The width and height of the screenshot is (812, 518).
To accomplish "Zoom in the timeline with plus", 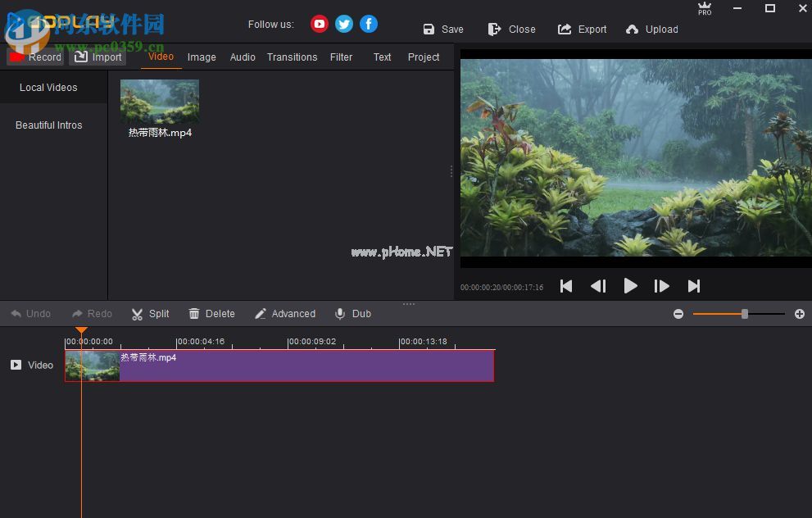I will 800,314.
